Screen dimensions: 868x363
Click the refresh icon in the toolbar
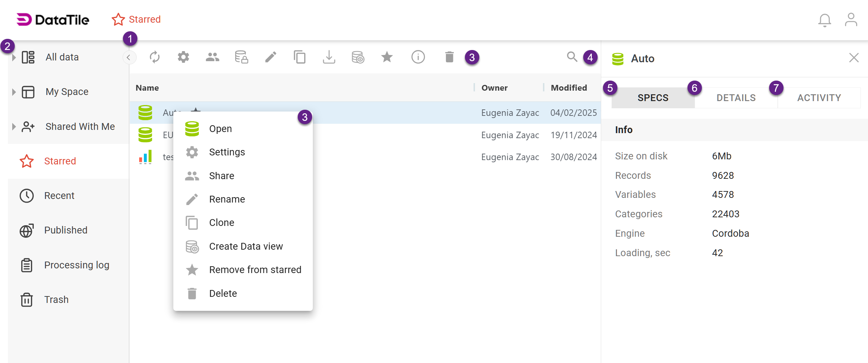pos(155,57)
